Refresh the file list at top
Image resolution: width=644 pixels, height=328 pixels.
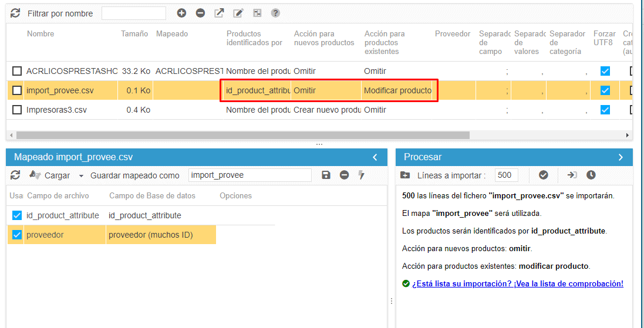coord(15,13)
